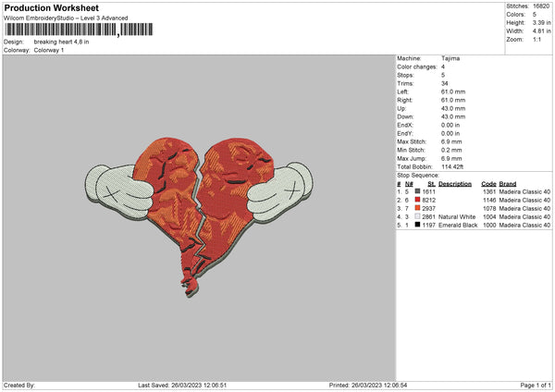
Task: Click the Down value 43.0 mm
Action: [453, 116]
